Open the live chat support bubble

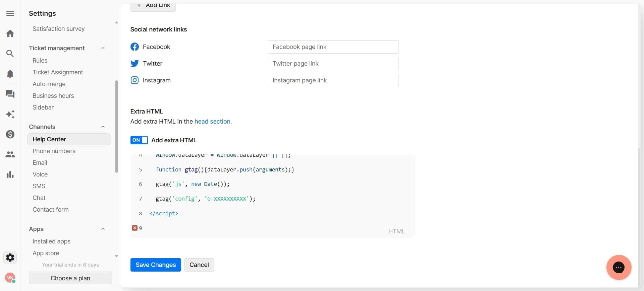(x=619, y=267)
